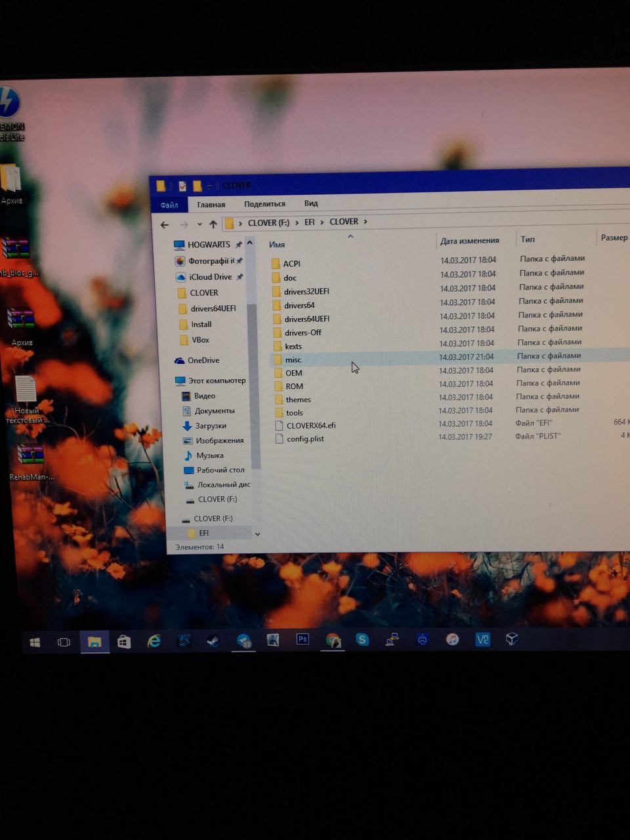
Task: Open VirtualBox from the taskbar
Action: point(513,639)
